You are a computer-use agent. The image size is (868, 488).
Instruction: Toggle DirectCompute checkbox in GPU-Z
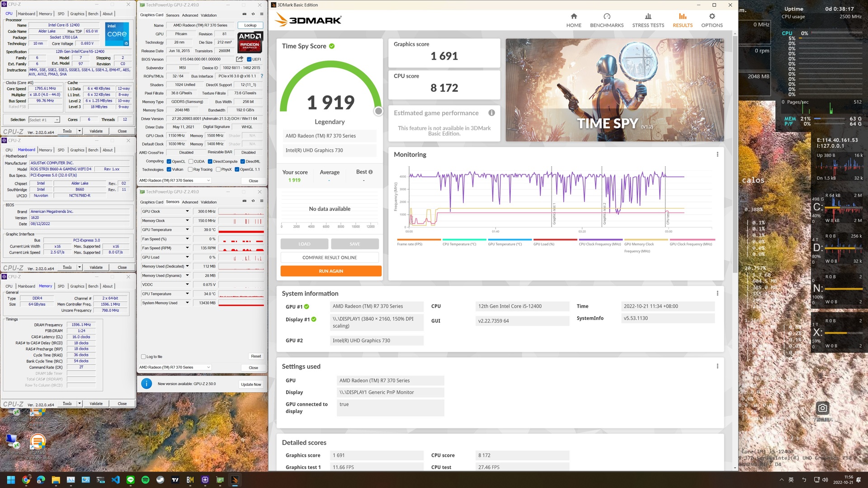point(210,161)
